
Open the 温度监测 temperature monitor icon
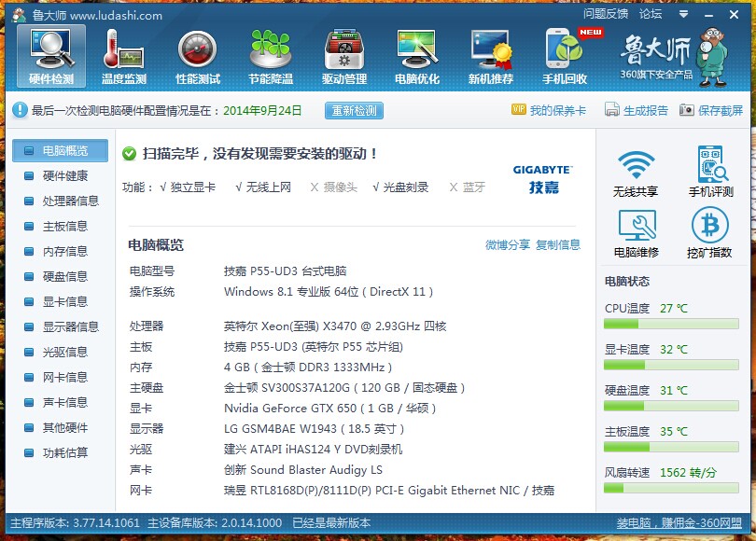[123, 56]
